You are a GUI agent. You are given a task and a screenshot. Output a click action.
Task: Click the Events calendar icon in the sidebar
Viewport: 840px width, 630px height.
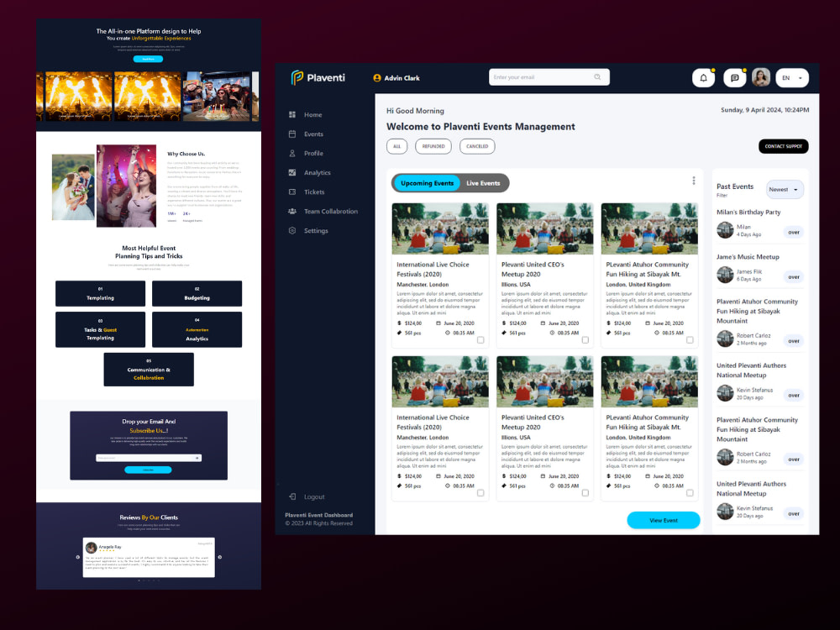[x=292, y=134]
